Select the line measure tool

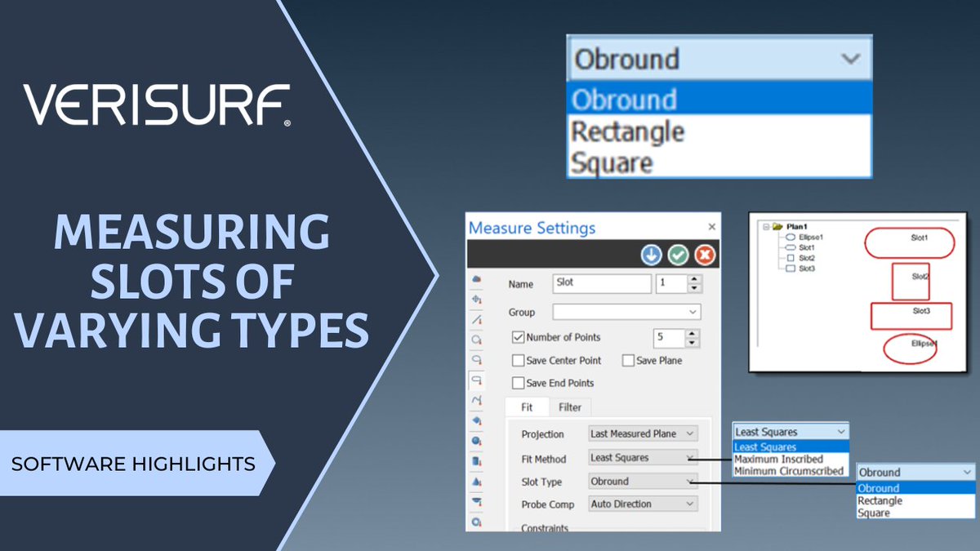click(479, 319)
